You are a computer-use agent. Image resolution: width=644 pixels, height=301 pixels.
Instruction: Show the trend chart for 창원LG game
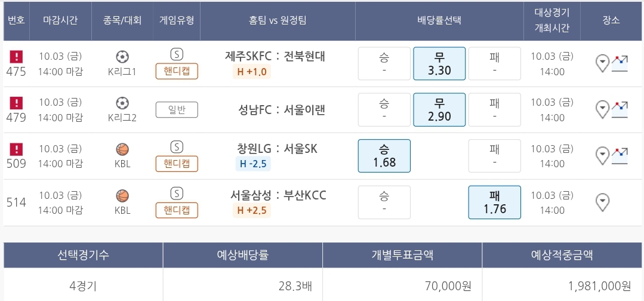pos(621,155)
